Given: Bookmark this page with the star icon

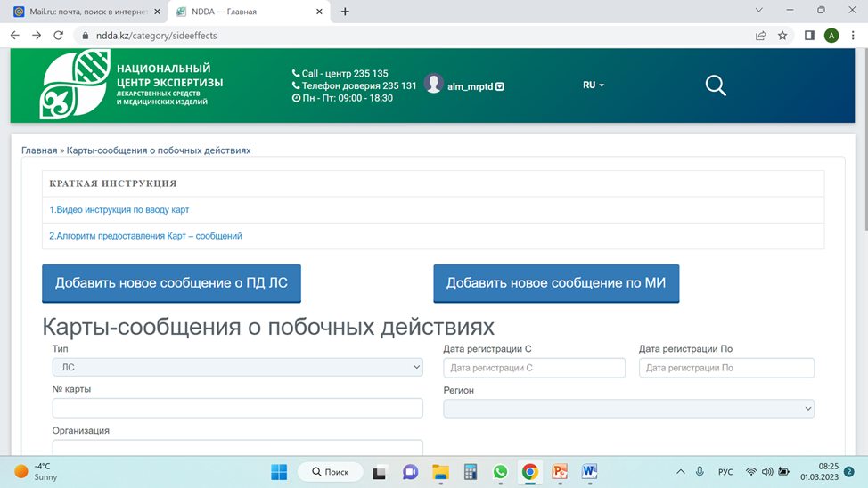Looking at the screenshot, I should [x=782, y=36].
